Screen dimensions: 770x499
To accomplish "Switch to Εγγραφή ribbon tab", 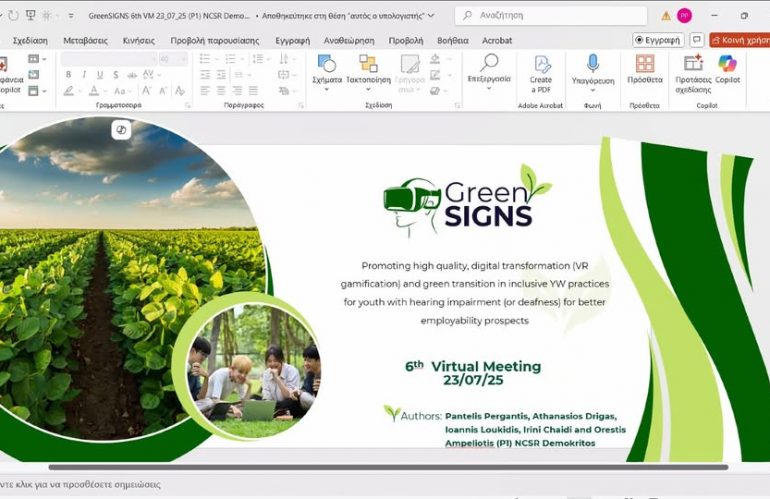I will (x=292, y=40).
